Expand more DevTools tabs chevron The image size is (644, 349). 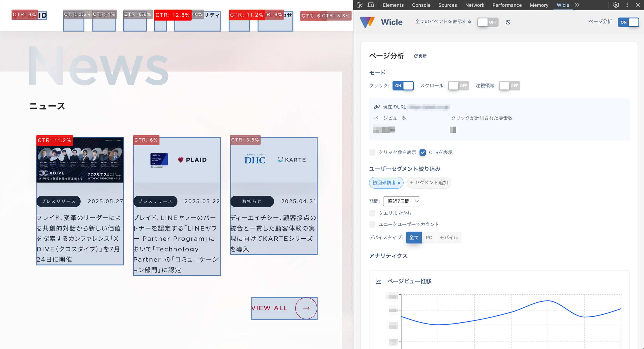coord(577,5)
